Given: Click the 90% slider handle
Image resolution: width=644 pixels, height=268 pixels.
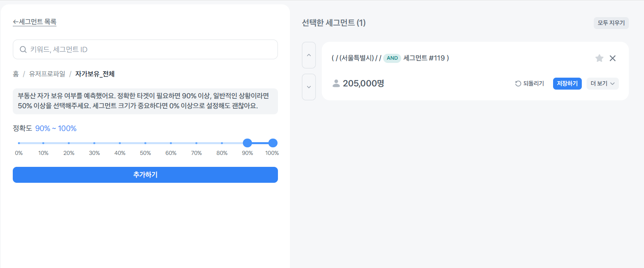Looking at the screenshot, I should [x=247, y=143].
